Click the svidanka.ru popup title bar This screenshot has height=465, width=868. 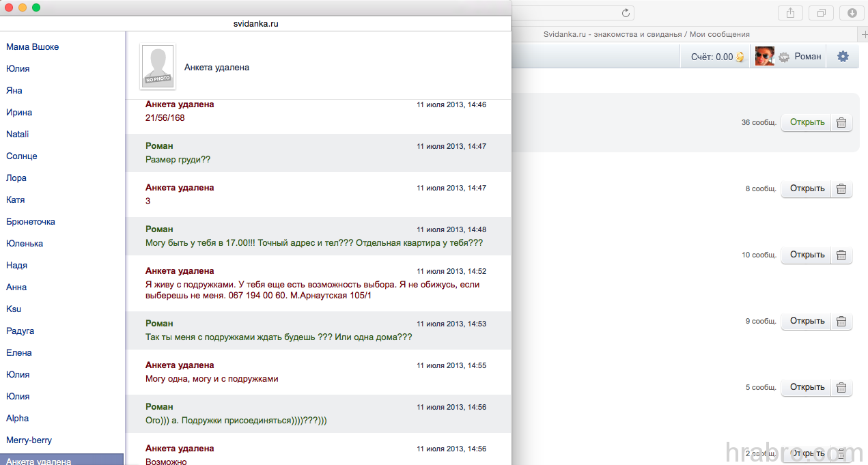coord(255,23)
